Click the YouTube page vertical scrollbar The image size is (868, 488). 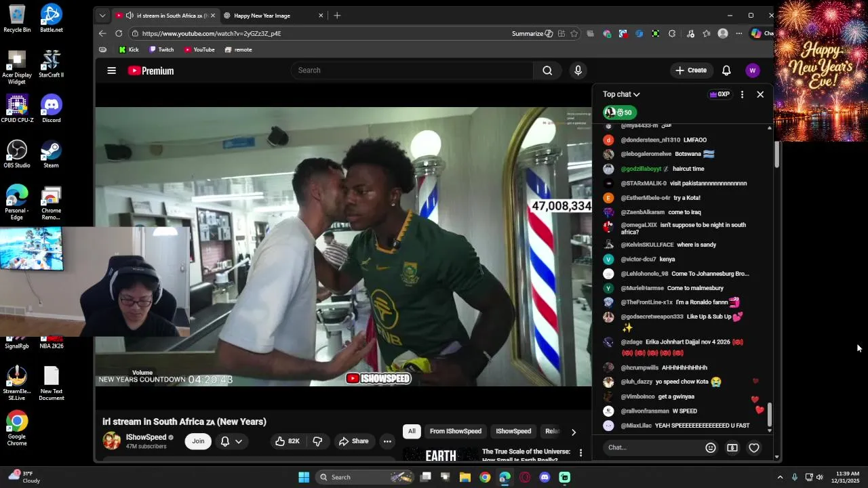click(777, 155)
